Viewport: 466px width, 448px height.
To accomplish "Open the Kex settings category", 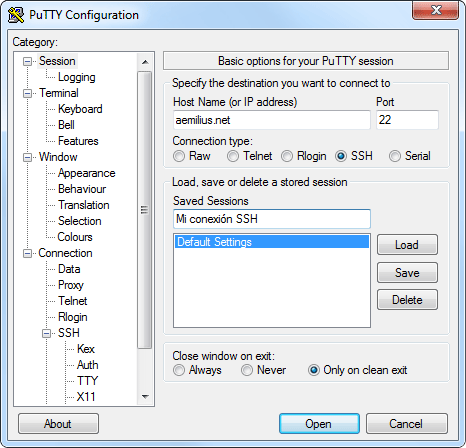I will 86,349.
